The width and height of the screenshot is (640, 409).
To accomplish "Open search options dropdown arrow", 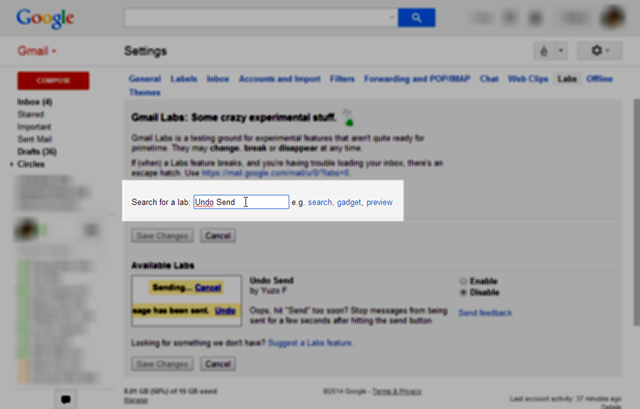I will pos(391,18).
